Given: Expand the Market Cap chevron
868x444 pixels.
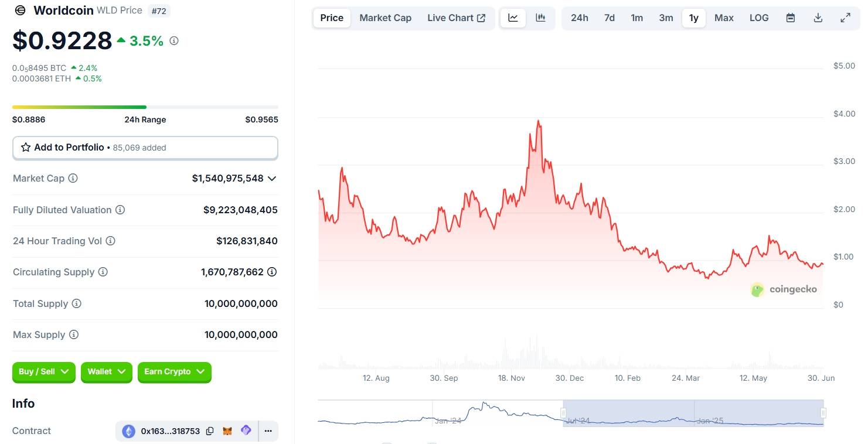Looking at the screenshot, I should coord(272,178).
